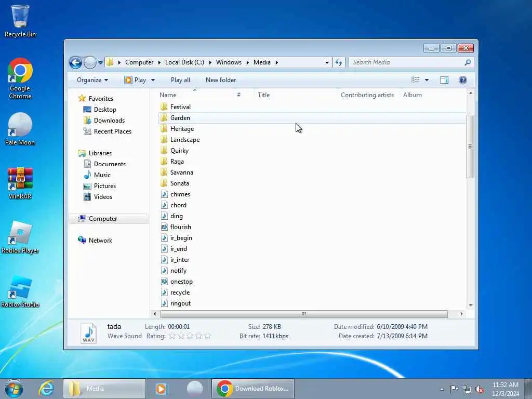
Task: Click Play all in the toolbar
Action: click(x=180, y=80)
